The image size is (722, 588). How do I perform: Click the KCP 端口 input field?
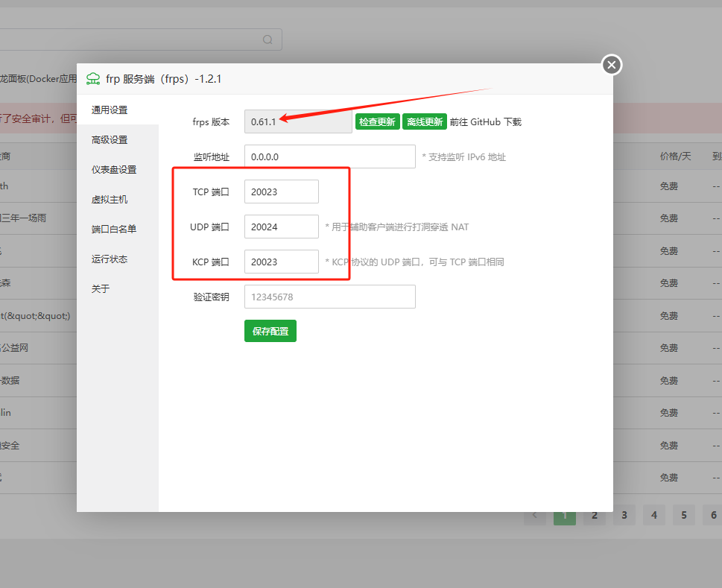pyautogui.click(x=282, y=262)
